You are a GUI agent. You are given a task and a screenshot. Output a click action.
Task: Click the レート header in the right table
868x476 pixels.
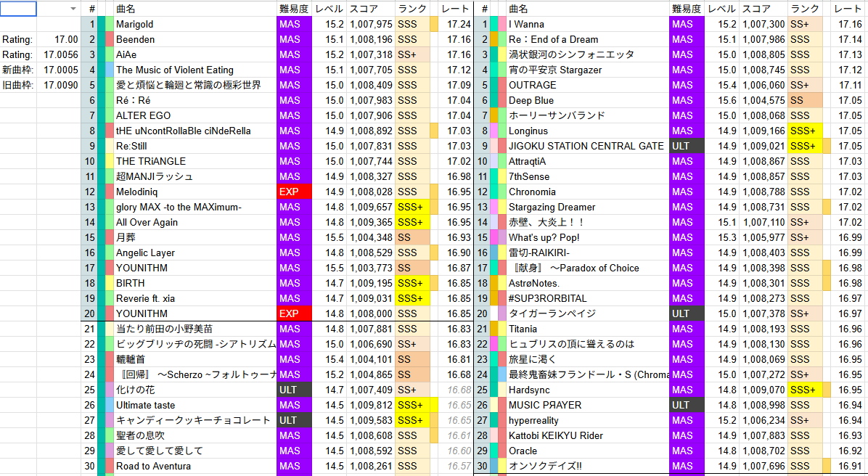pos(847,9)
